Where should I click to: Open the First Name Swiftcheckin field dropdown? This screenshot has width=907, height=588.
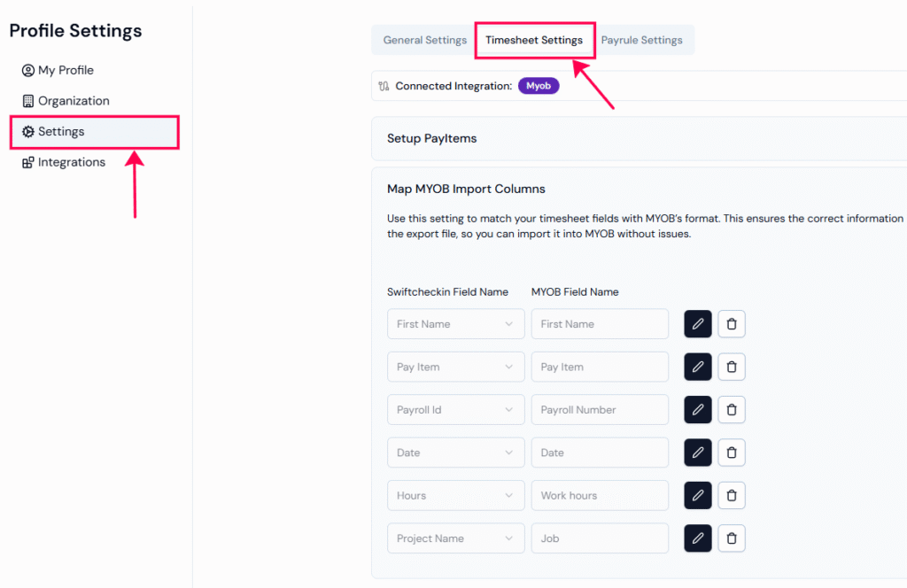pyautogui.click(x=455, y=324)
